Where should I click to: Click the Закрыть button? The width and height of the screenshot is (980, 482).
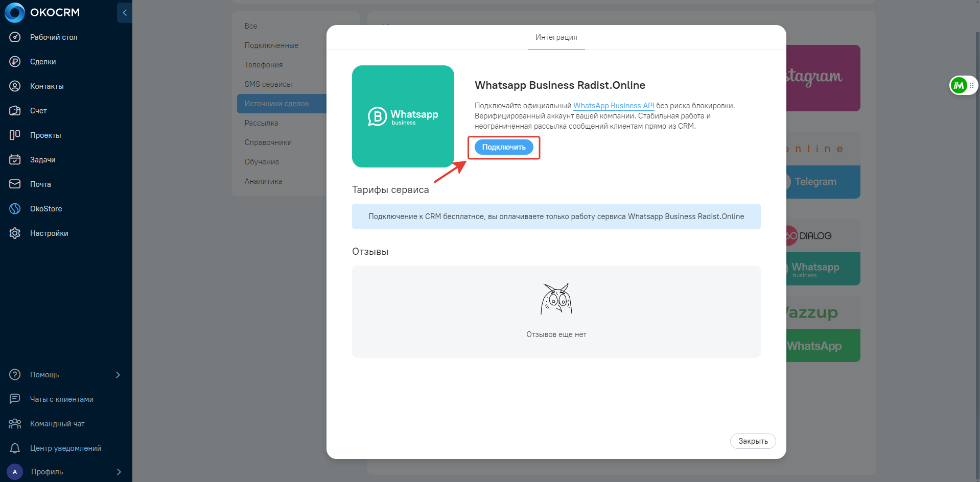[753, 441]
